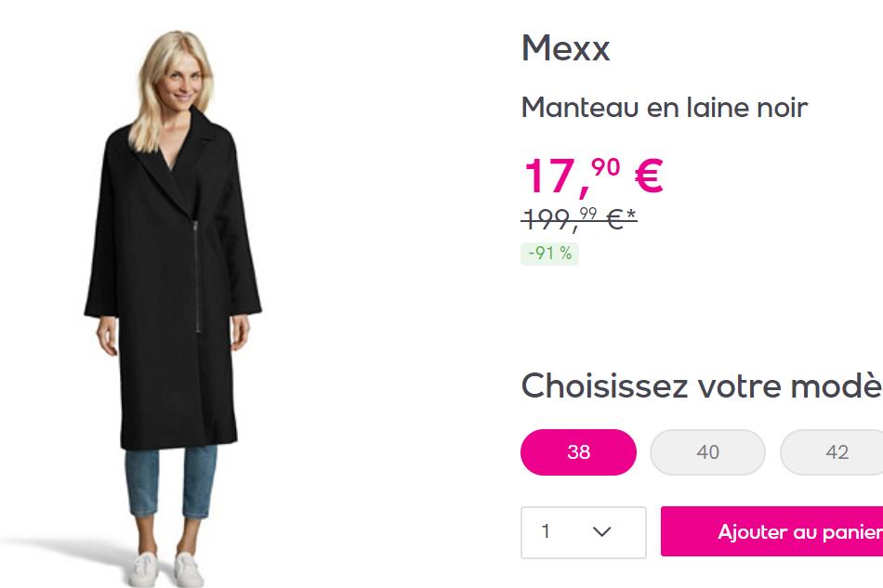Click the quantity dropdown chevron arrow

tap(601, 532)
